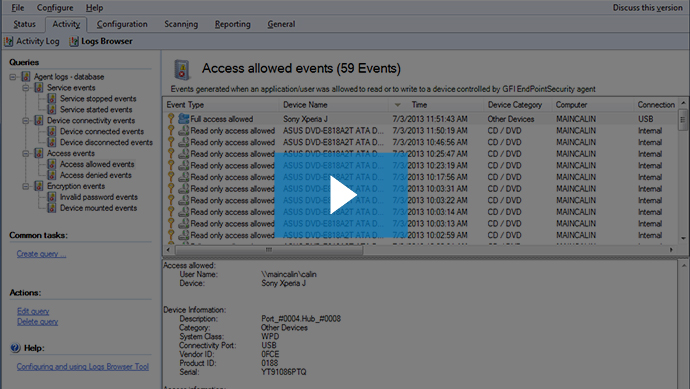Image resolution: width=690 pixels, height=389 pixels.
Task: Sort by Device Name column
Action: 334,105
